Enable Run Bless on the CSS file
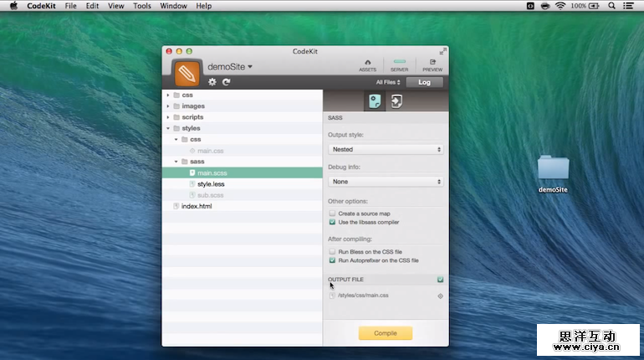The width and height of the screenshot is (644, 360). (x=332, y=251)
